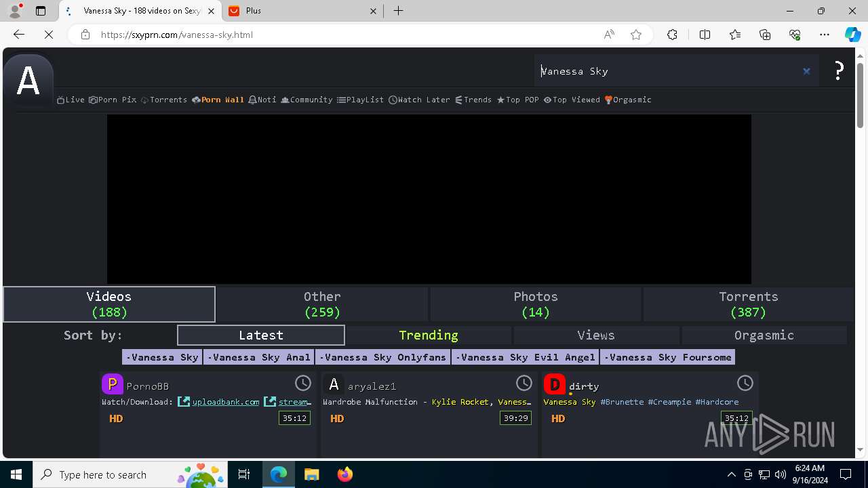This screenshot has width=868, height=488.
Task: Open the Live nav link
Action: pos(71,100)
